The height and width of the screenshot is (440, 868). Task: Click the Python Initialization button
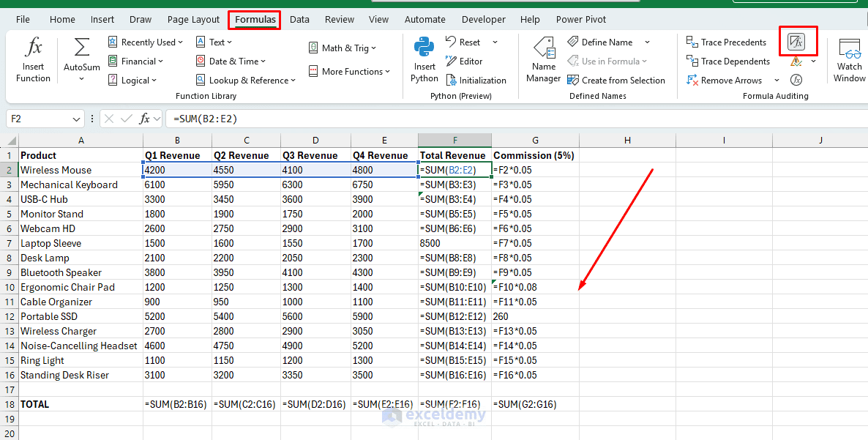(476, 81)
